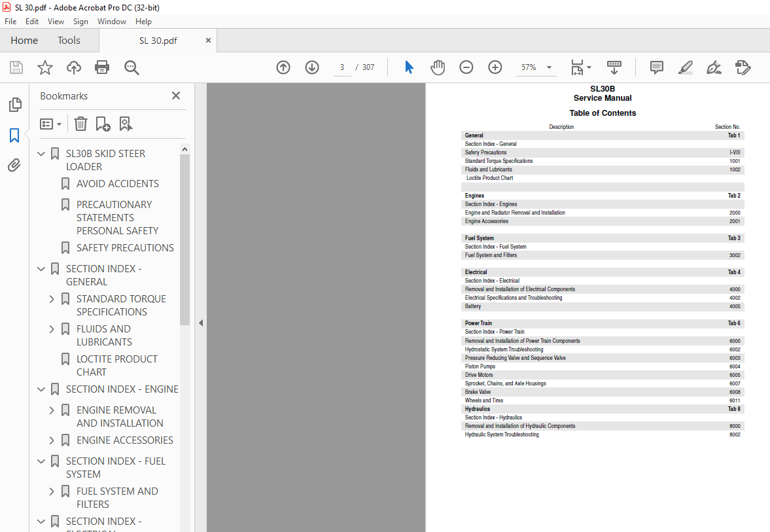Click 'Piston Pumps' contents entry
This screenshot has height=532, width=770.
click(480, 366)
